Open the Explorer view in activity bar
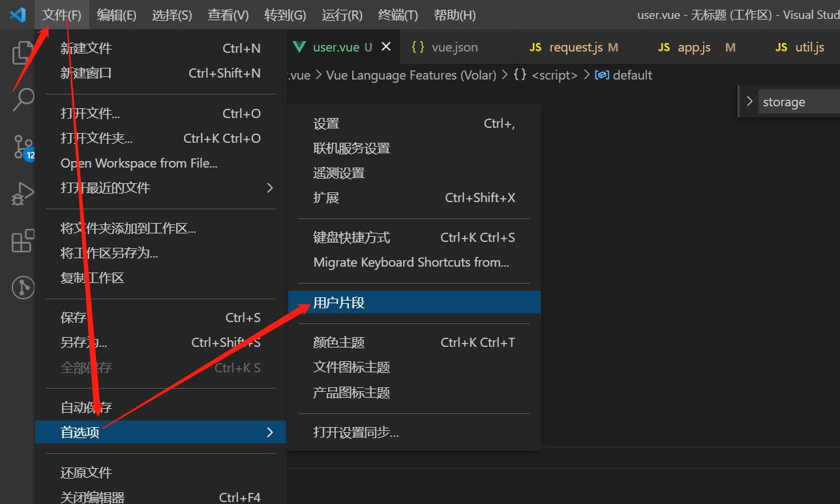This screenshot has width=840, height=504. coord(23,53)
